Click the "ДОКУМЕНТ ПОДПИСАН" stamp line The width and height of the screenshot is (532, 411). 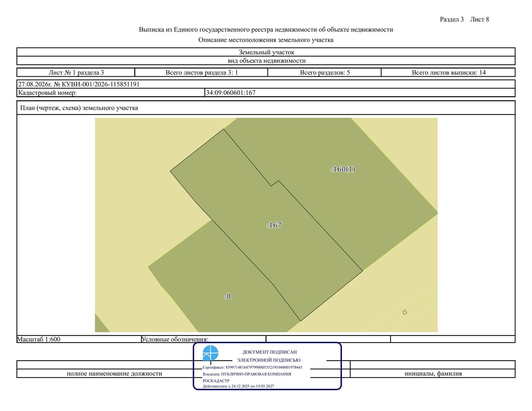tap(270, 352)
